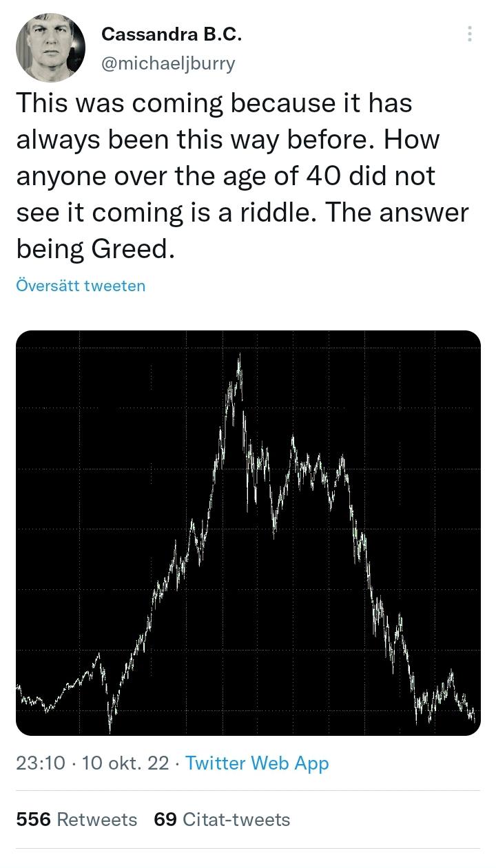This screenshot has width=496, height=868.
Task: Click the 23:10 tweet timestamp
Action: point(41,763)
